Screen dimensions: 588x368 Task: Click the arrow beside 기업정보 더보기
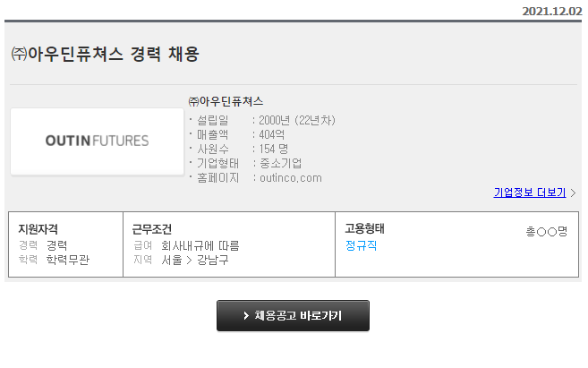click(x=573, y=193)
